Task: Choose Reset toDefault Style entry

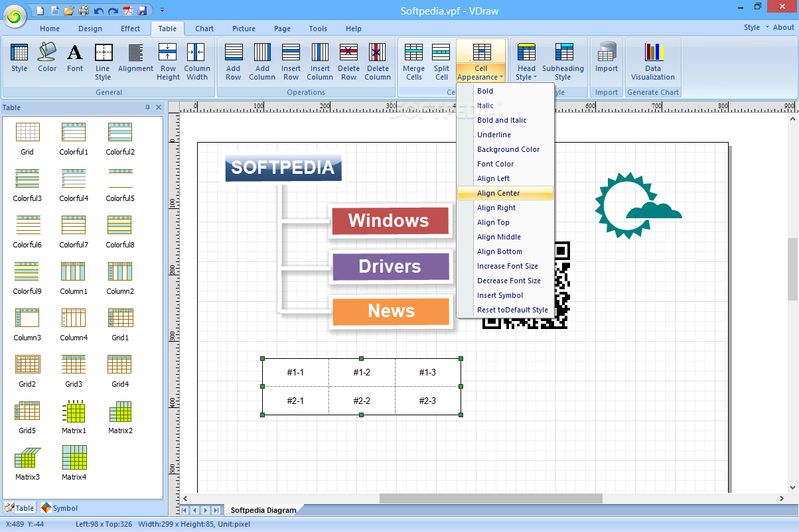Action: (505, 310)
